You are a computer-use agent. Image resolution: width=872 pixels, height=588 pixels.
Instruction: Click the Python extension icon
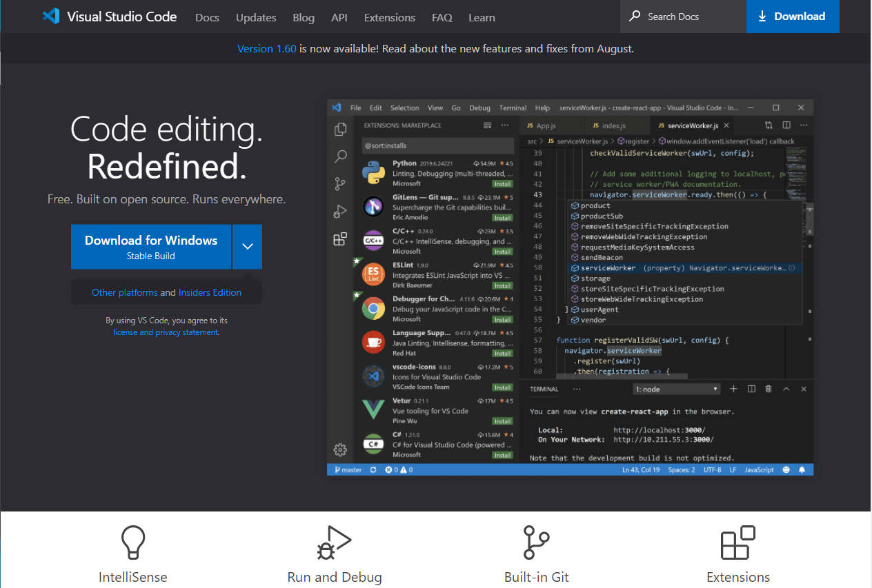pyautogui.click(x=373, y=173)
